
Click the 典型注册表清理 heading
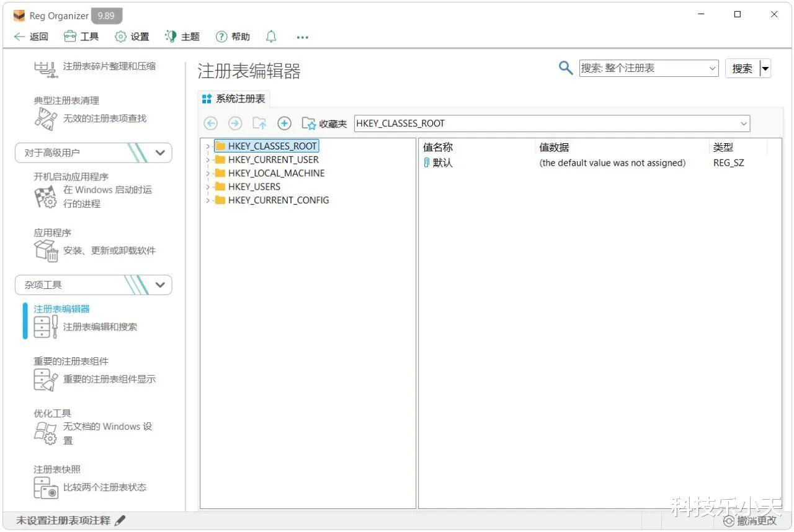click(x=66, y=100)
